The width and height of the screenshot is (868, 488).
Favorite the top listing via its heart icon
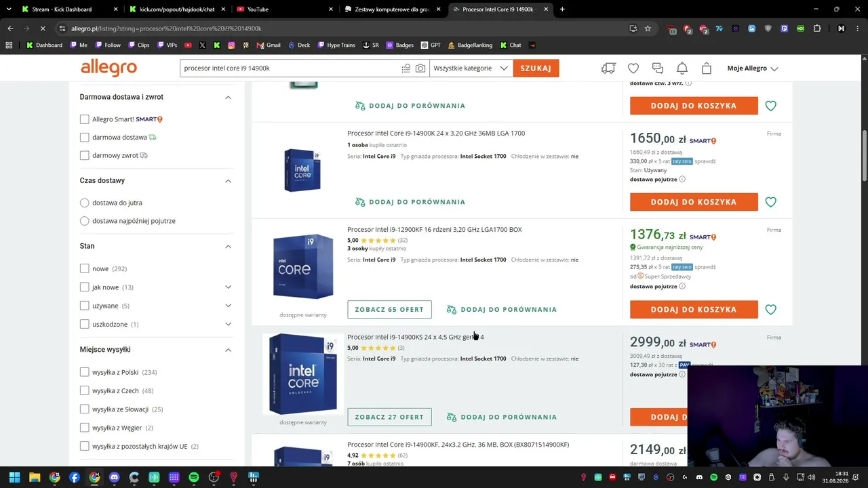click(771, 106)
